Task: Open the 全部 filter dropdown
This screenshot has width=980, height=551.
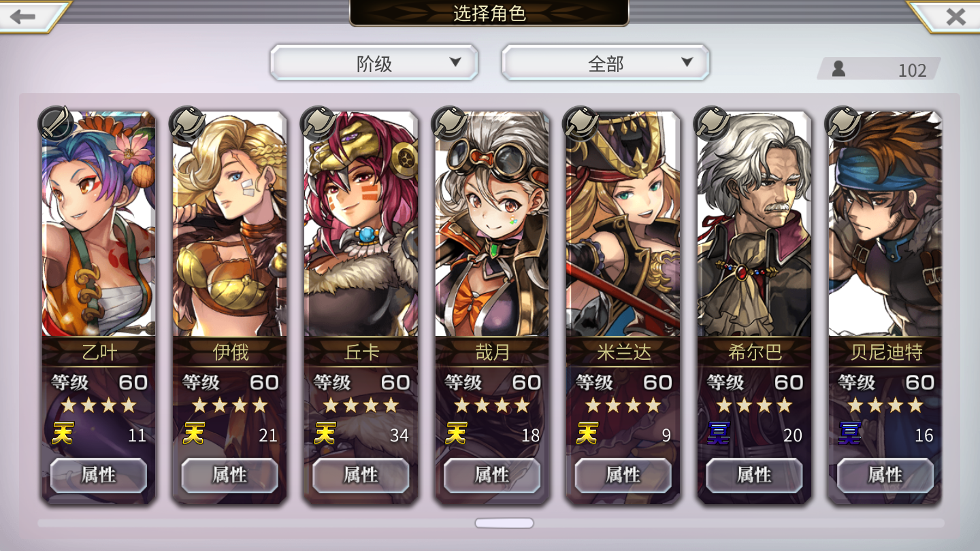Action: coord(606,63)
